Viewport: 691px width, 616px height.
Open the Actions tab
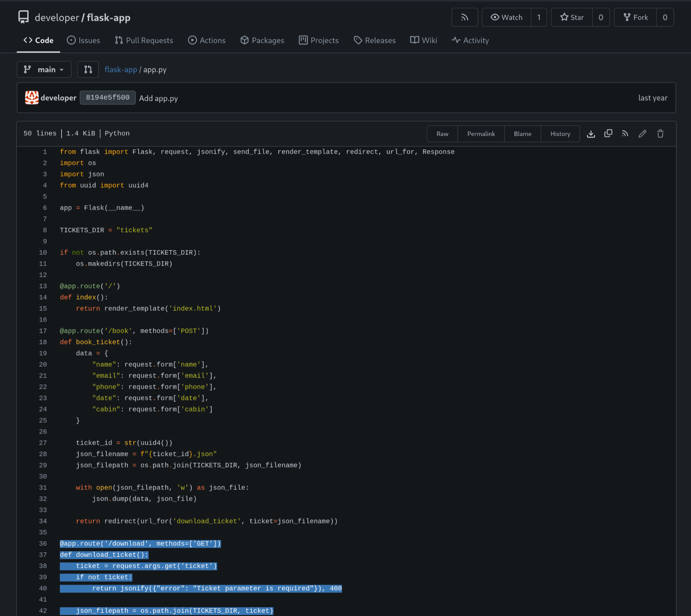pyautogui.click(x=207, y=40)
